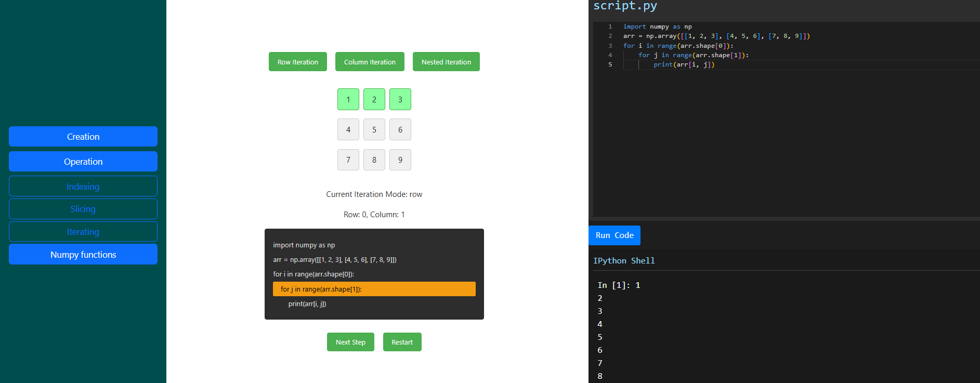This screenshot has height=383, width=980.
Task: Click 'arr = np.array' line in the dark snippet
Action: [x=335, y=259]
